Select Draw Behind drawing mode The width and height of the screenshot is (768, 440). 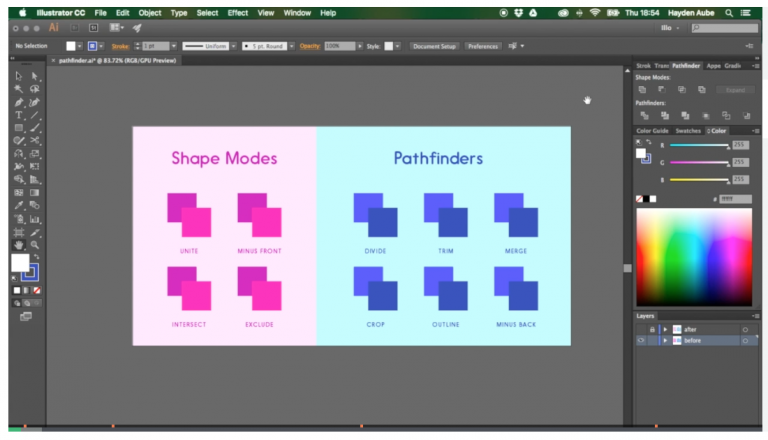click(x=26, y=303)
